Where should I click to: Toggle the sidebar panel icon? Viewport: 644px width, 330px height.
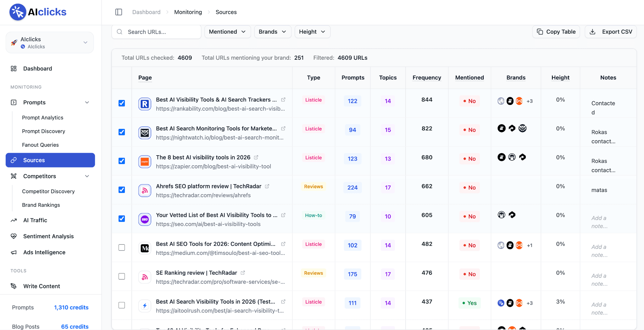point(119,12)
